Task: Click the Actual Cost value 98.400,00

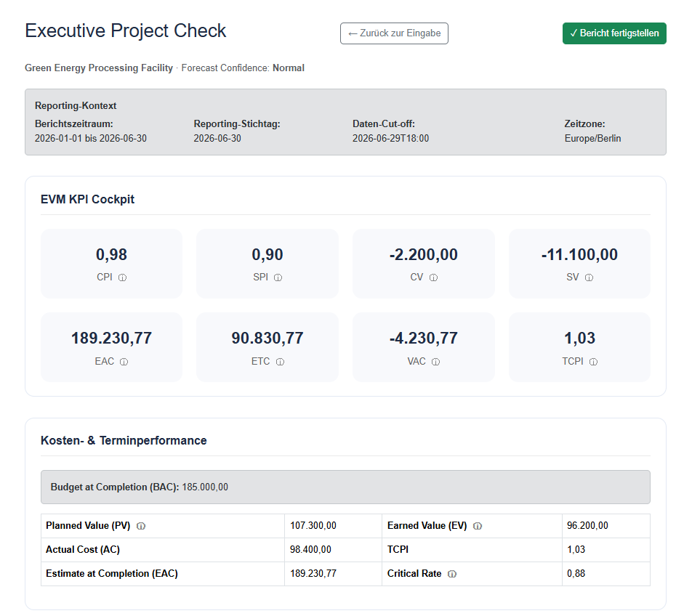Action: tap(310, 550)
